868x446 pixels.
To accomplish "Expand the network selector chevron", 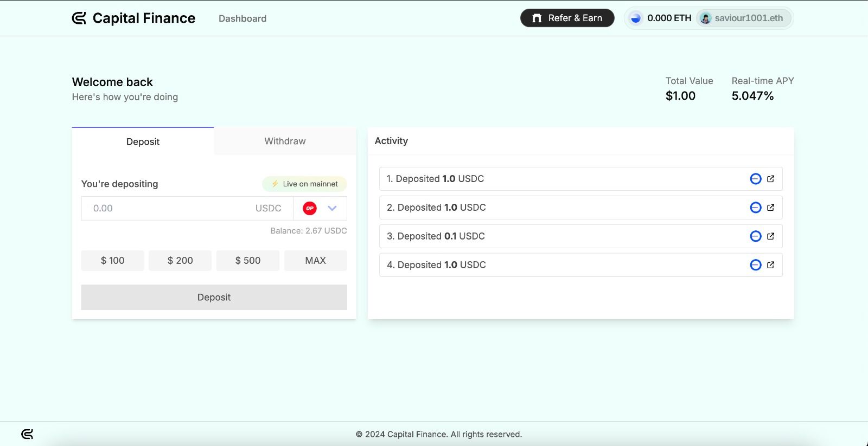I will [x=333, y=208].
